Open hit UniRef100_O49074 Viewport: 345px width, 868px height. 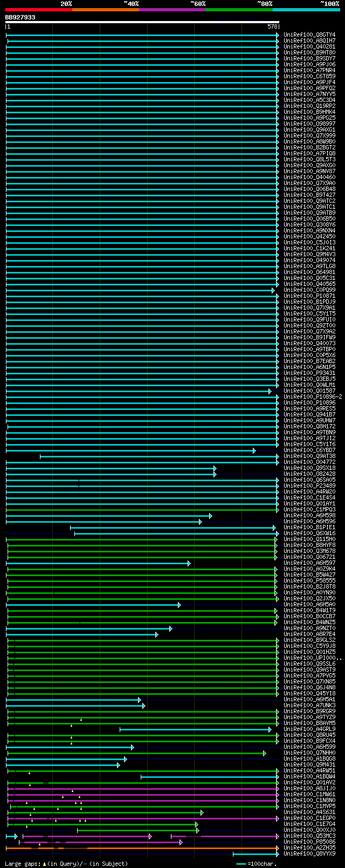pyautogui.click(x=309, y=261)
